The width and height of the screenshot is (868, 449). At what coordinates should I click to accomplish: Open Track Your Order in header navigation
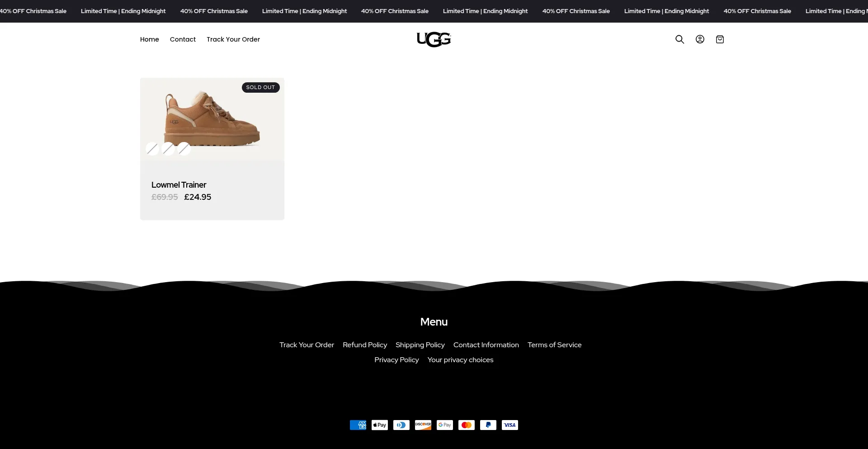pyautogui.click(x=233, y=39)
